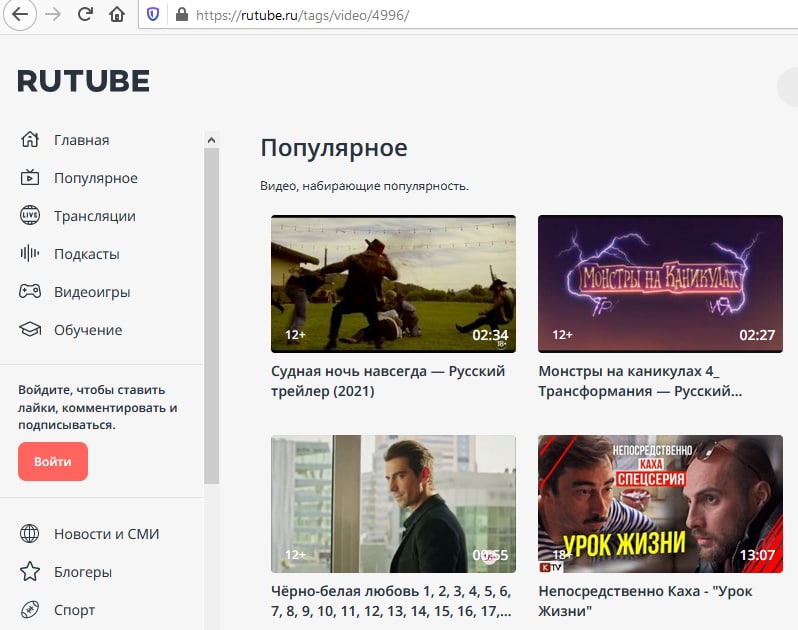Click the house icon next to Главная
Screen dimensions: 798x630
tap(30, 139)
